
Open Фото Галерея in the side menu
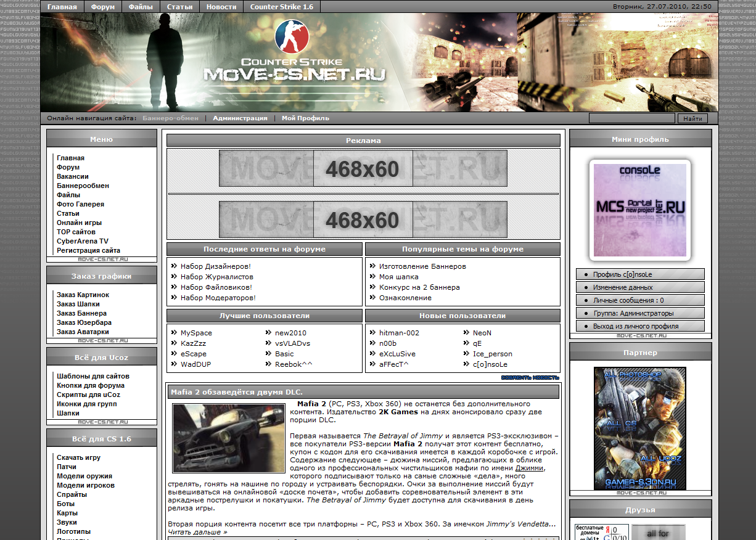[x=80, y=204]
